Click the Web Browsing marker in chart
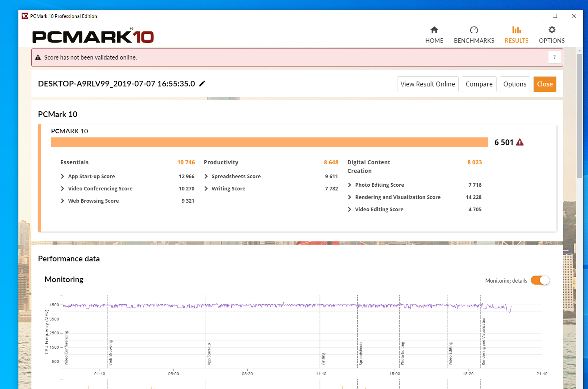This screenshot has height=389, width=588. (x=111, y=353)
